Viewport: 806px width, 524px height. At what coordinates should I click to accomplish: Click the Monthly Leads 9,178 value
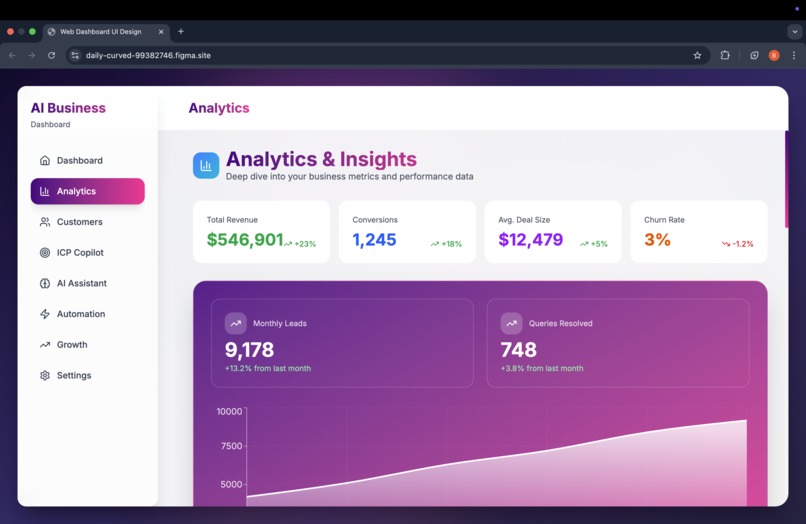click(x=249, y=350)
